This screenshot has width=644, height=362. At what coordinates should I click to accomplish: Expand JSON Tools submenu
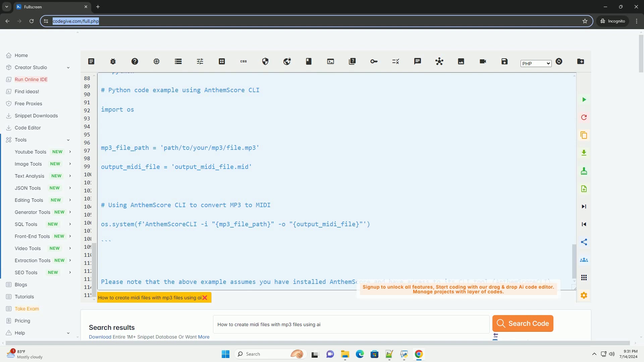tap(43, 188)
